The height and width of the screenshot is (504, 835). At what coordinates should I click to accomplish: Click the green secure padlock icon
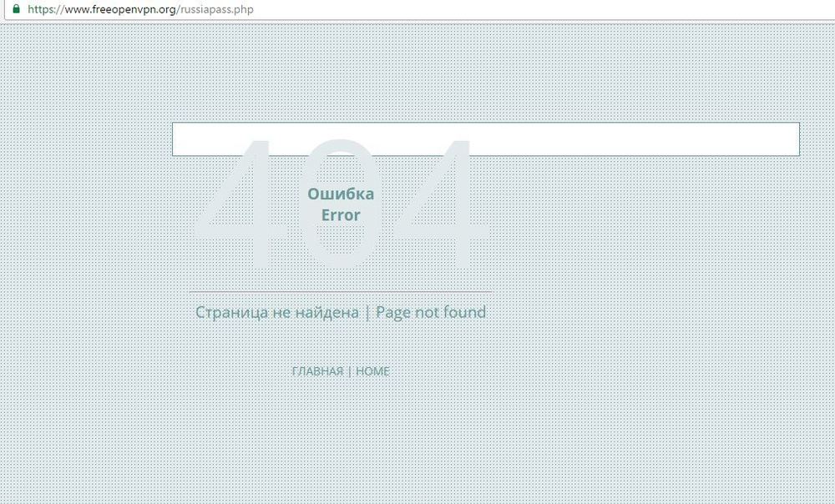[x=16, y=8]
